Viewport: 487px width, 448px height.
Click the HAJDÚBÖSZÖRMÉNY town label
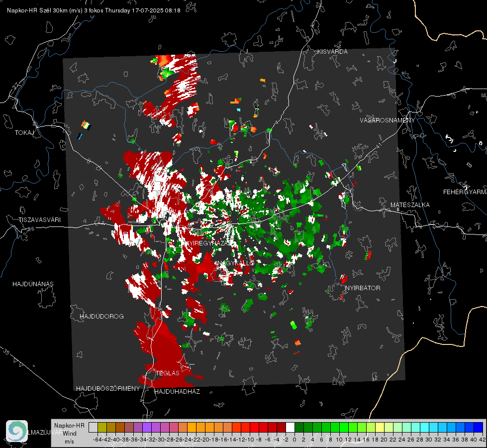(108, 389)
